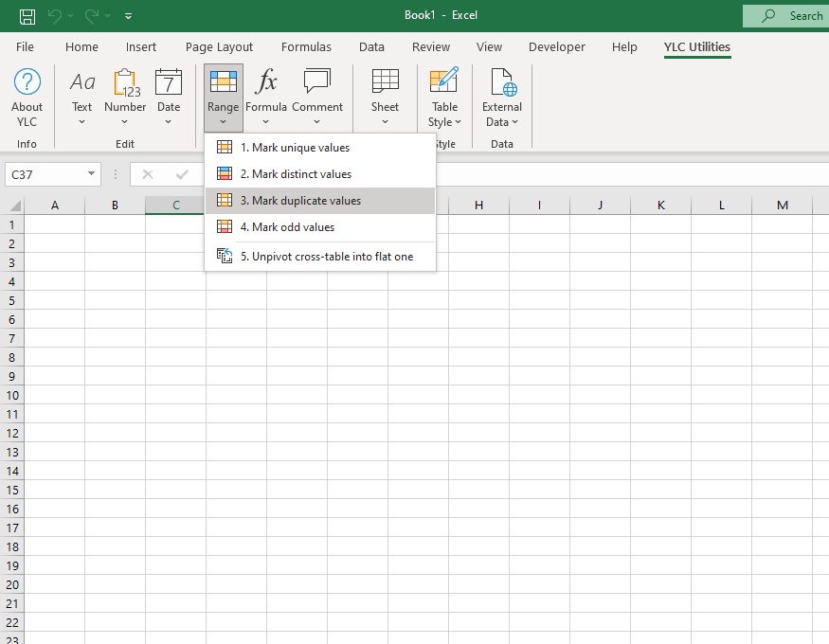Switch to the Page Layout tab
The width and height of the screenshot is (829, 644).
[219, 46]
